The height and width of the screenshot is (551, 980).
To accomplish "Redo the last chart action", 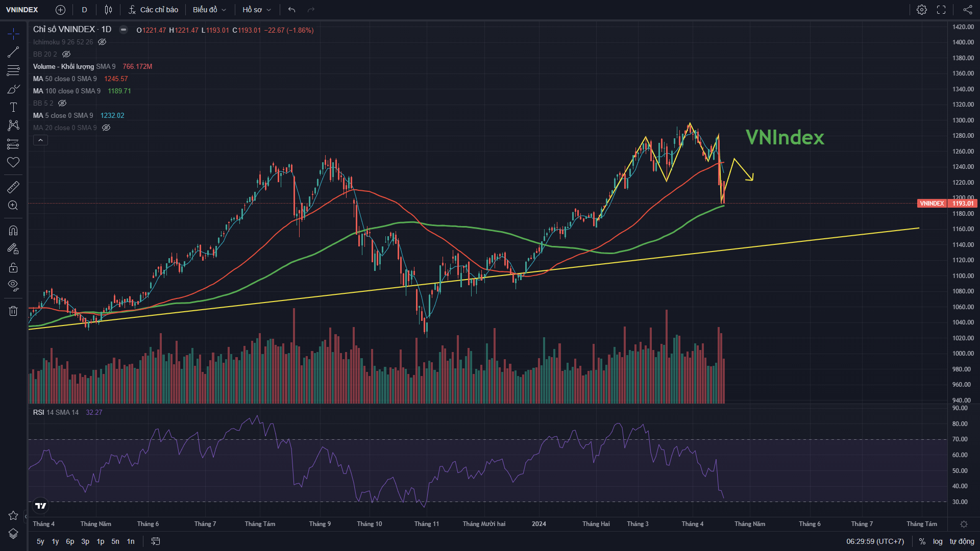I will (x=311, y=10).
